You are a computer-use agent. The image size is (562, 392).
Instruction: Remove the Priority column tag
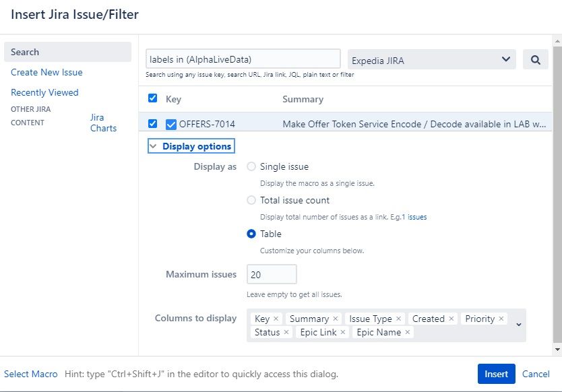501,319
